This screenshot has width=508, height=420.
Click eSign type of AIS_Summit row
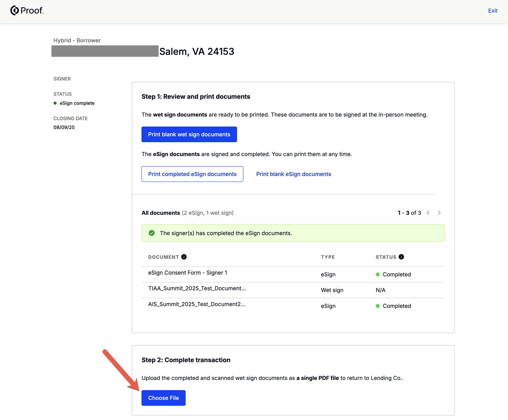click(328, 306)
